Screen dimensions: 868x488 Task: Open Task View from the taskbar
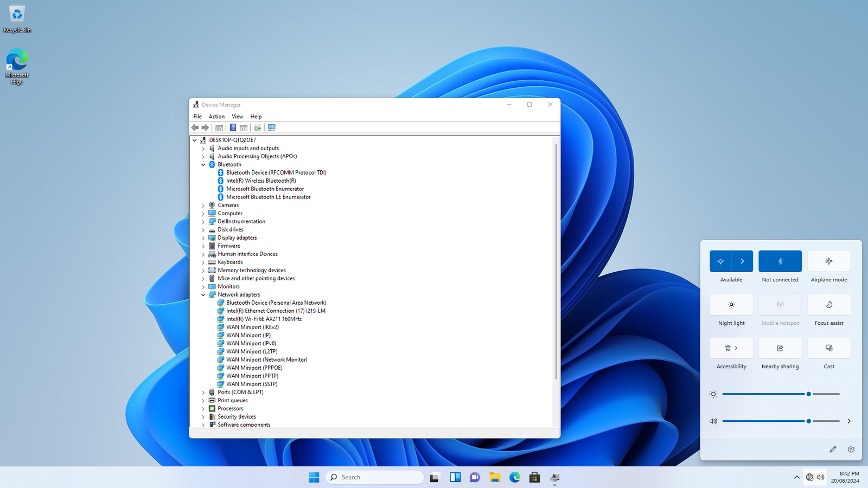(x=434, y=477)
